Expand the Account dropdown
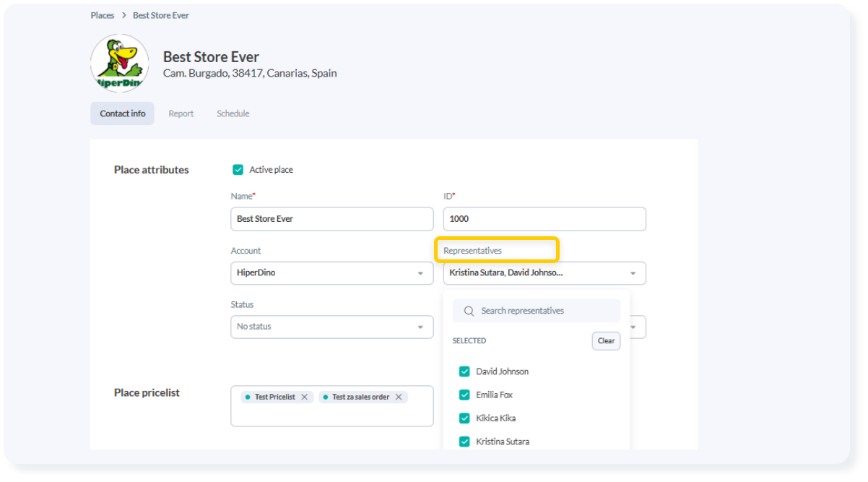The height and width of the screenshot is (482, 868). point(420,273)
